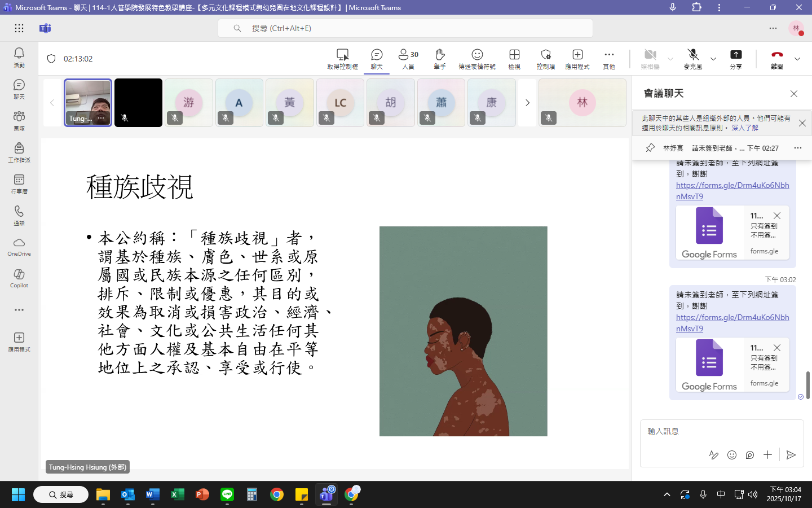Open the View layout options
The image size is (812, 508).
click(514, 58)
